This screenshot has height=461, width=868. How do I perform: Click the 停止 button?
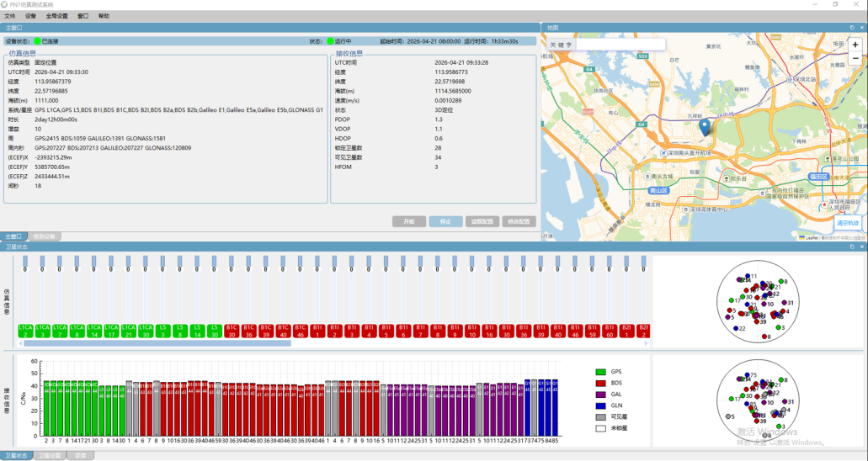click(445, 221)
